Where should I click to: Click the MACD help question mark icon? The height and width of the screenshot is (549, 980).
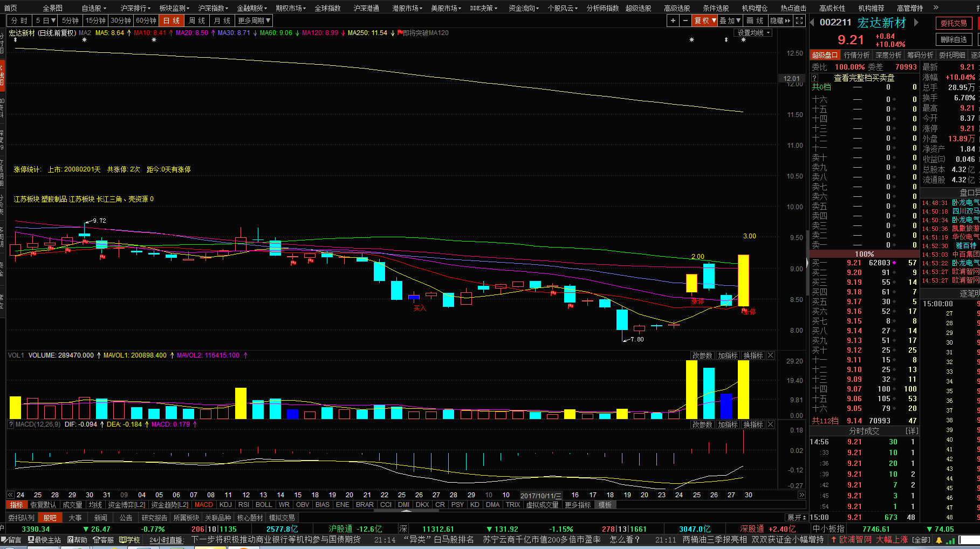pos(11,424)
